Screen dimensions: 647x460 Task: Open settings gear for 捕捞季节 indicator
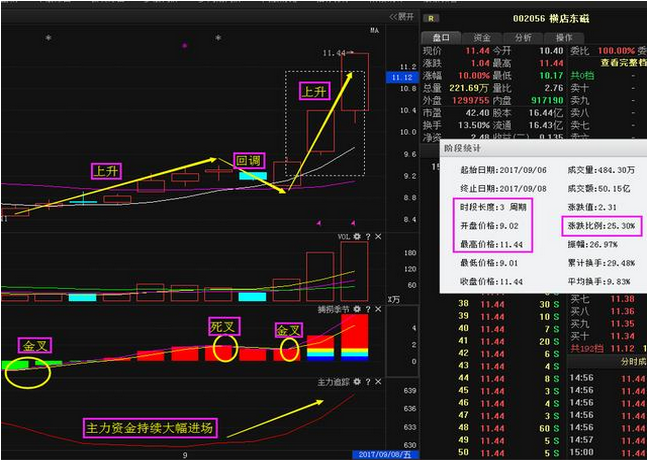(356, 310)
